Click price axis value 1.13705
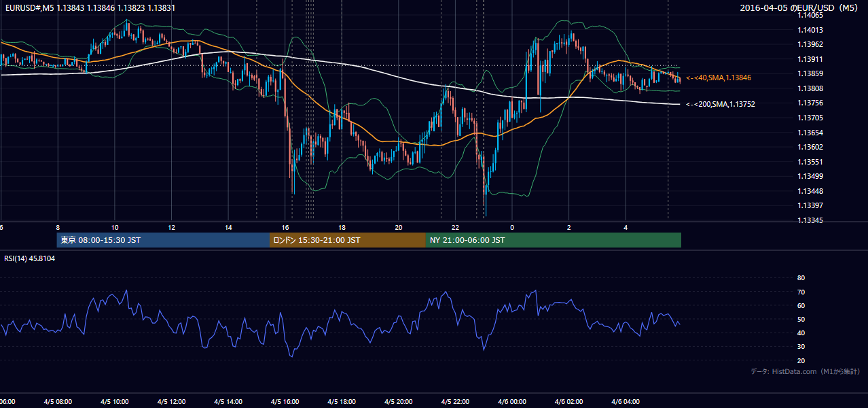This screenshot has height=408, width=868. click(811, 118)
